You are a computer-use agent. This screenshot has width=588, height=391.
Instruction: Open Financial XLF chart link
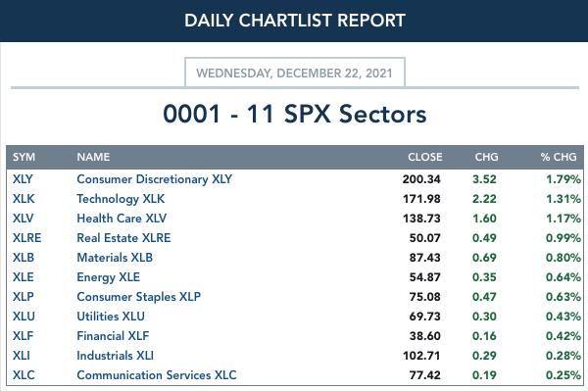[113, 336]
